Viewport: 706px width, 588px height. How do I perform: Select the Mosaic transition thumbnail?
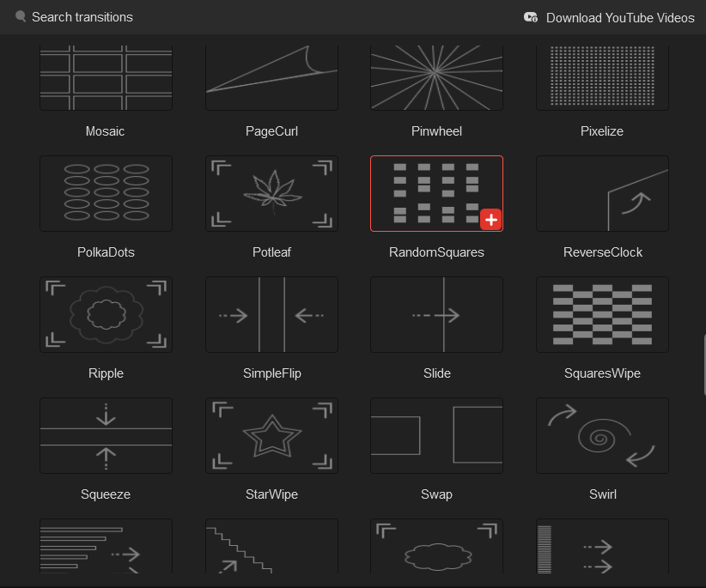(x=106, y=77)
